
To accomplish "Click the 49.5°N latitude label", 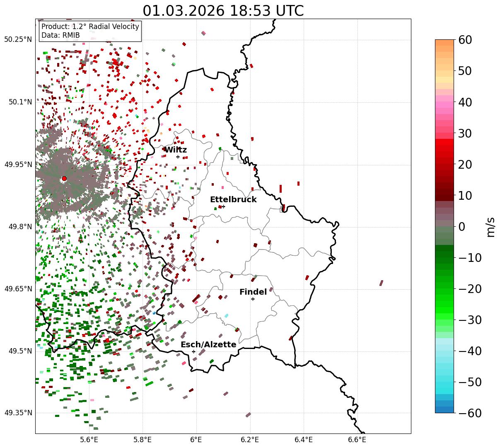I will [x=20, y=351].
